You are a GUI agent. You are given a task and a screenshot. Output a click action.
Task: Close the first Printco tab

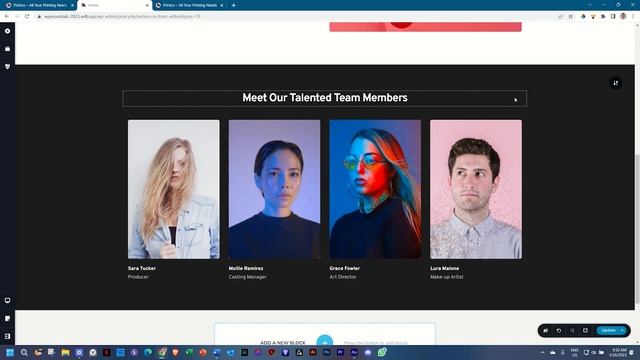(72, 5)
